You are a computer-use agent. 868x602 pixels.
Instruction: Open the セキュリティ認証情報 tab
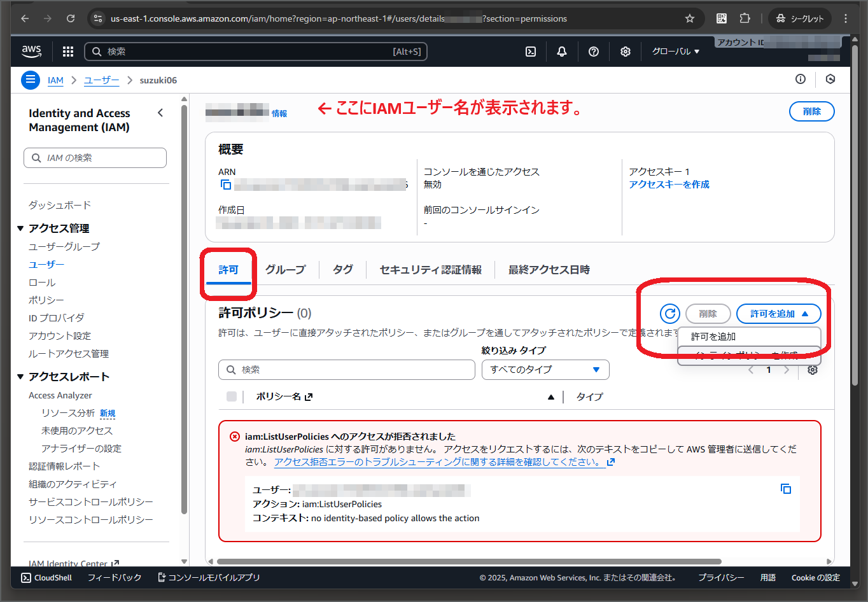[x=430, y=270]
